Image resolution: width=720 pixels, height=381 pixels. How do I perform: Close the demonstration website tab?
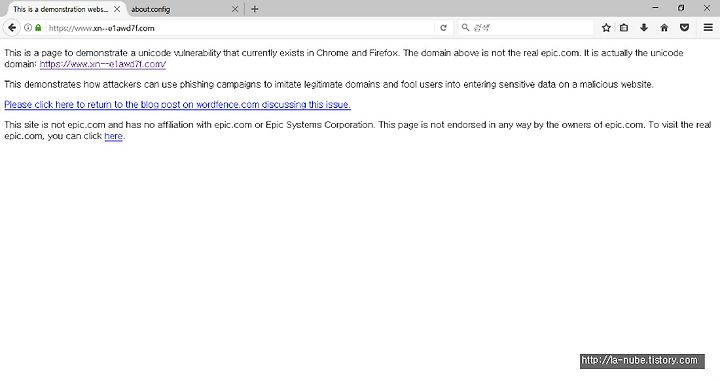[x=117, y=9]
